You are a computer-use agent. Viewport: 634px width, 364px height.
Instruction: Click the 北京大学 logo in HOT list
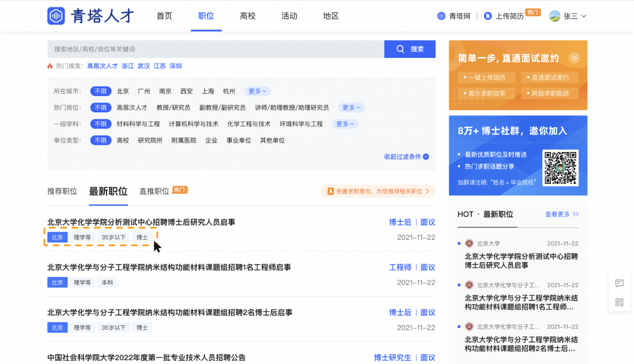click(469, 243)
